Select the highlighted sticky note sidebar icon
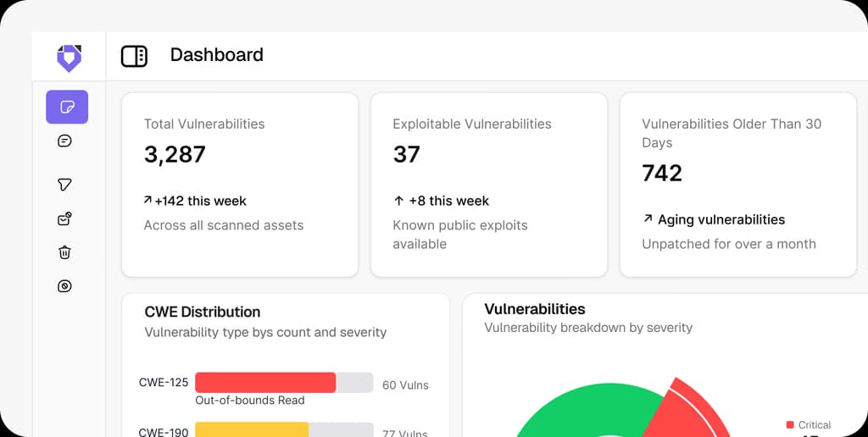 67,108
